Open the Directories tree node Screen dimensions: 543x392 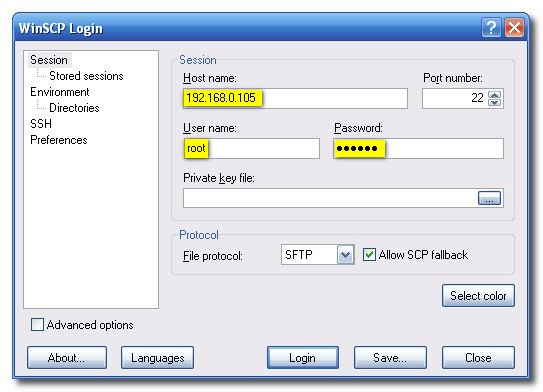pos(74,108)
